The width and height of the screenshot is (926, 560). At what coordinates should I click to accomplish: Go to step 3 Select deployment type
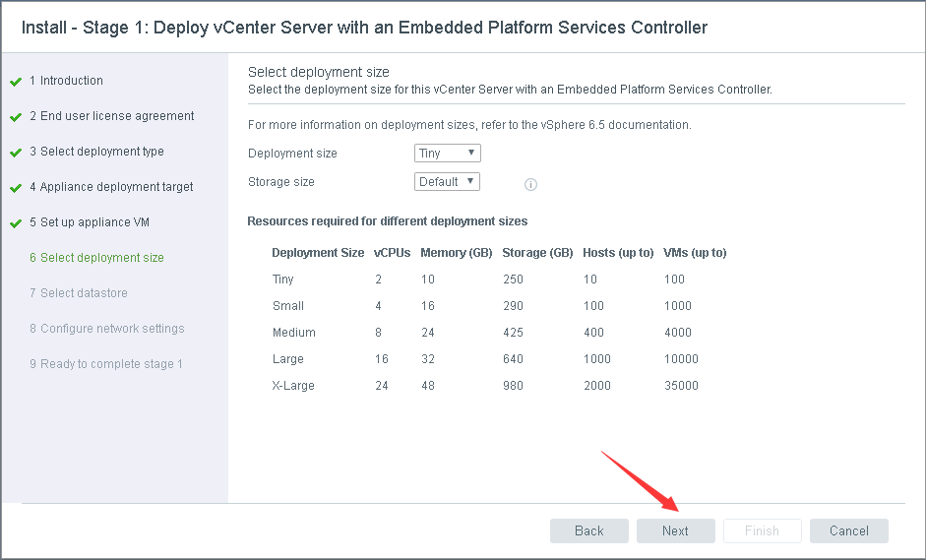point(96,152)
